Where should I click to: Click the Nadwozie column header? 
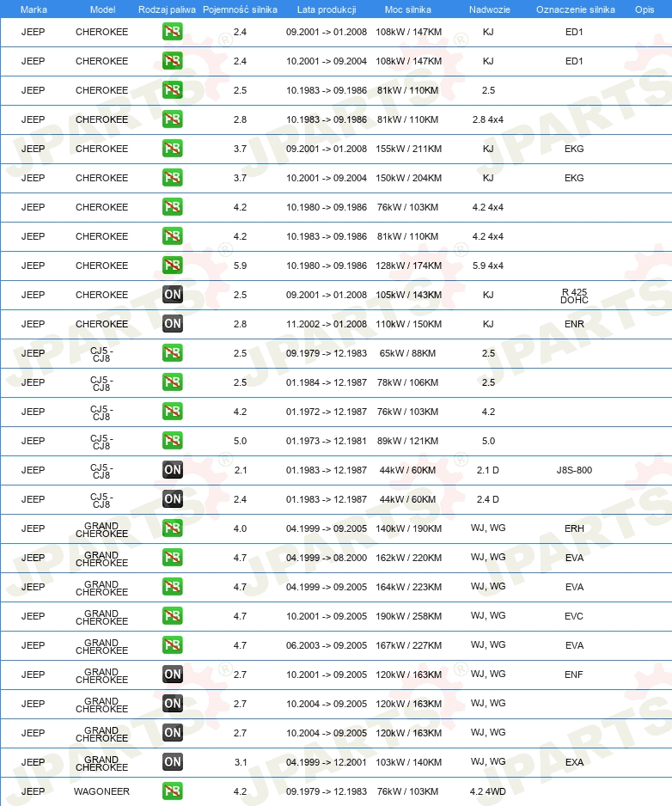[490, 9]
